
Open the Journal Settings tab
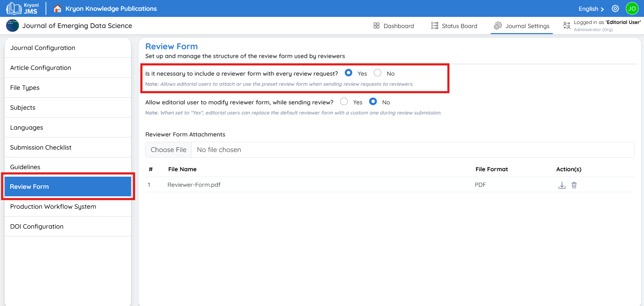tap(522, 26)
